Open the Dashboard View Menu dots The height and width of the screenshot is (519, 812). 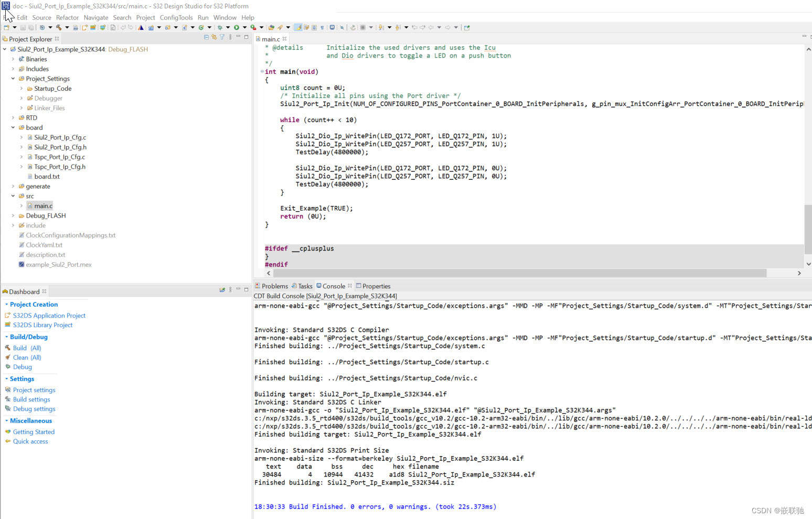point(230,289)
